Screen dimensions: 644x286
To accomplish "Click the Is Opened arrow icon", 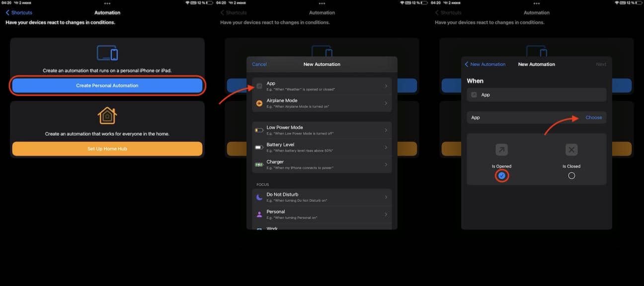I will pos(502,150).
